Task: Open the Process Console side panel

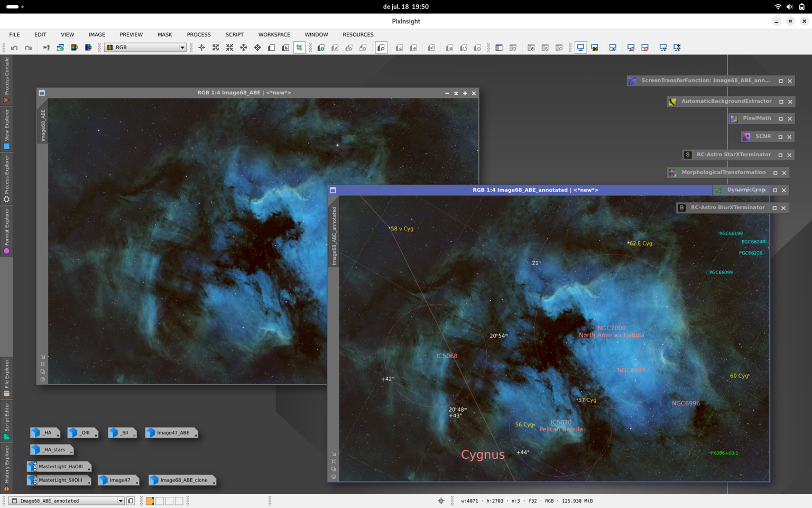Action: [6, 80]
